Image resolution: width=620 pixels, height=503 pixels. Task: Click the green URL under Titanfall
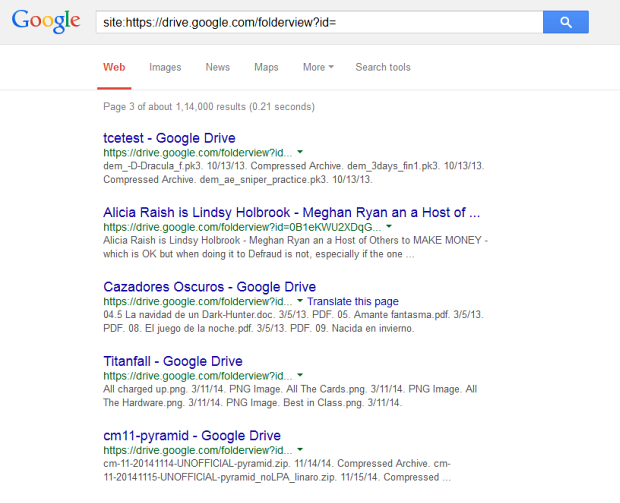click(198, 376)
